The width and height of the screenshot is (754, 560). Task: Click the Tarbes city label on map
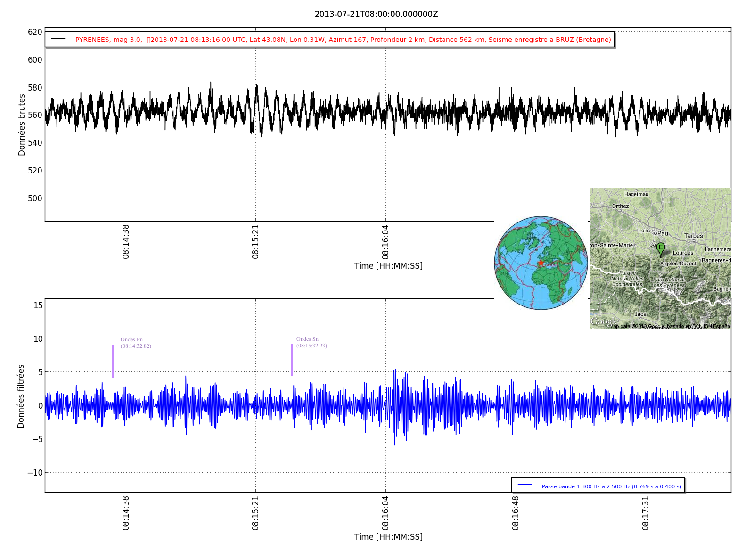click(x=693, y=236)
